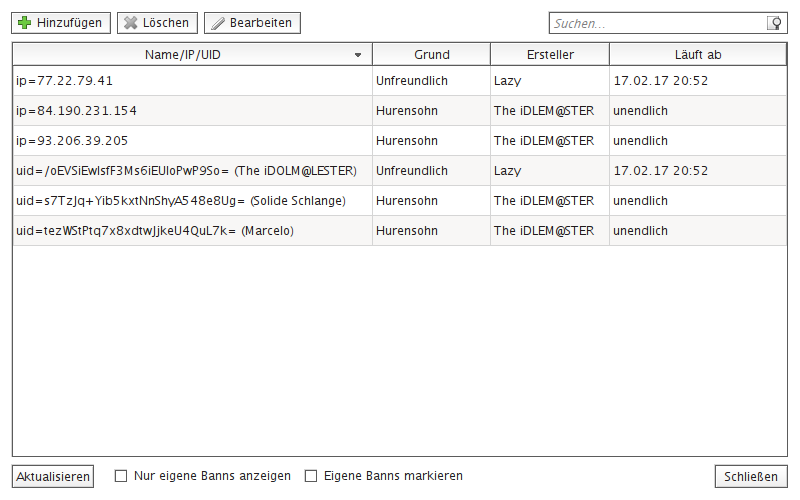Select ban entry ip=84.190.231.154
This screenshot has height=500, width=800.
coord(399,111)
